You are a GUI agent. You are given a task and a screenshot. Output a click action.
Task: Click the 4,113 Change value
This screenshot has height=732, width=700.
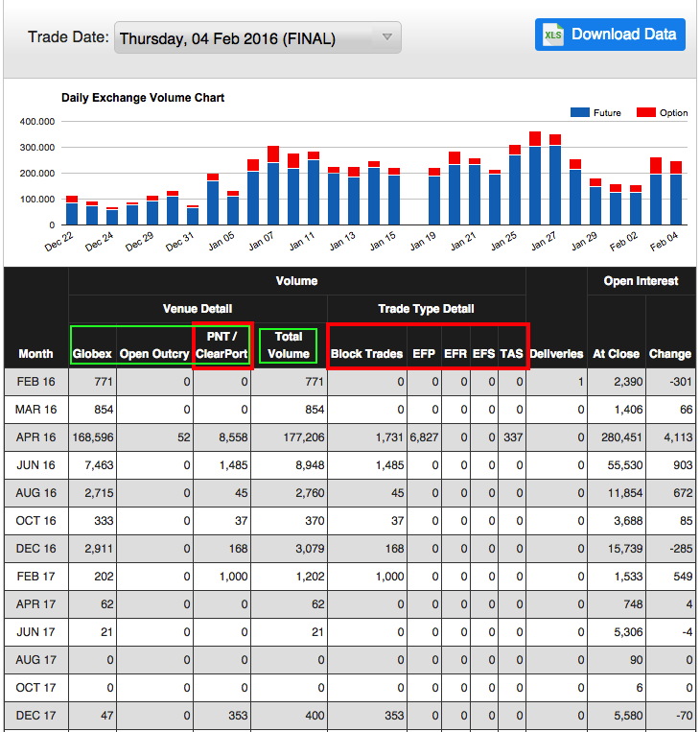678,437
